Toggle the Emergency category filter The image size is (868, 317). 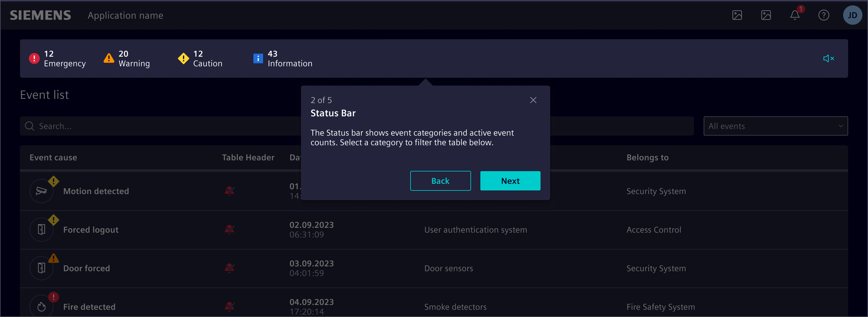pos(57,59)
